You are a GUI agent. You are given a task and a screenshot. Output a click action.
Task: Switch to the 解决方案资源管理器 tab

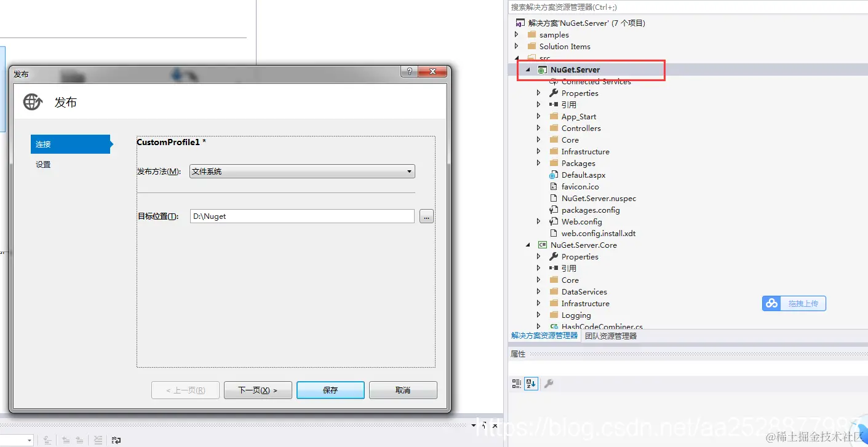545,336
